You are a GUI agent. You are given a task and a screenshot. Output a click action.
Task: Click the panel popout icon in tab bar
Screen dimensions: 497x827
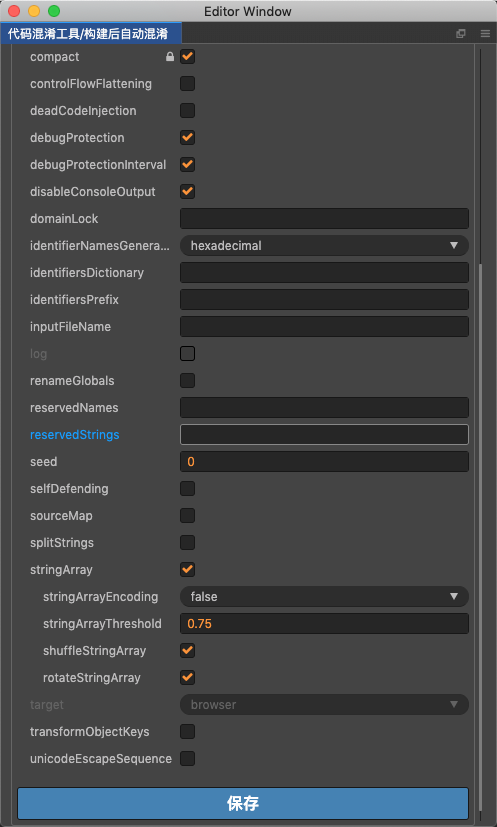pyautogui.click(x=461, y=34)
